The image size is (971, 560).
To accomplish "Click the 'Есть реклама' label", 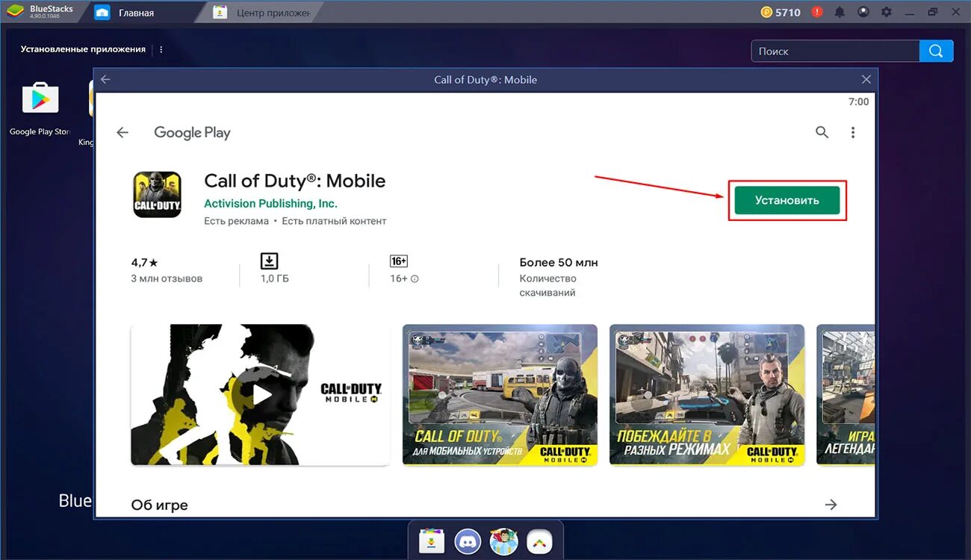I will (236, 221).
